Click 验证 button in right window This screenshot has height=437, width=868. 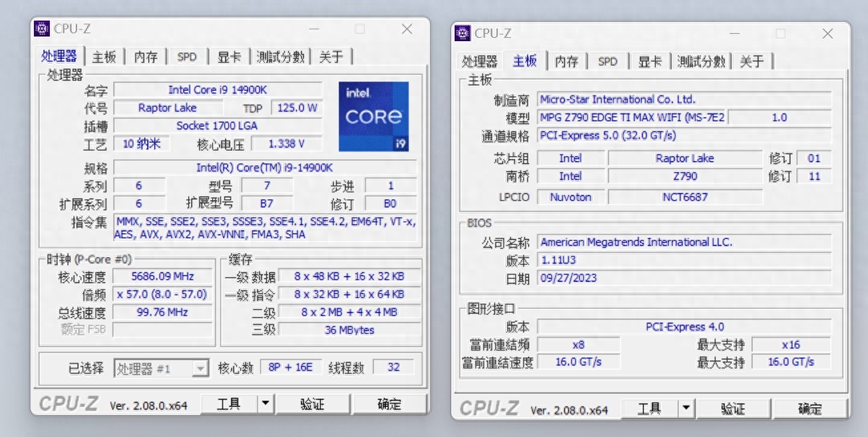pos(733,408)
